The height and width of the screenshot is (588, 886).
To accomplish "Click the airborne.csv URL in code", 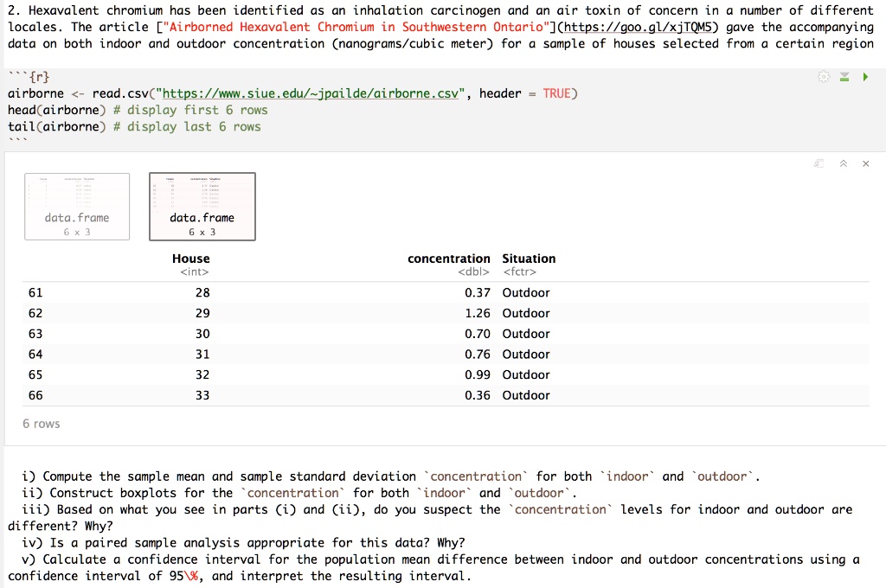I will coord(311,93).
